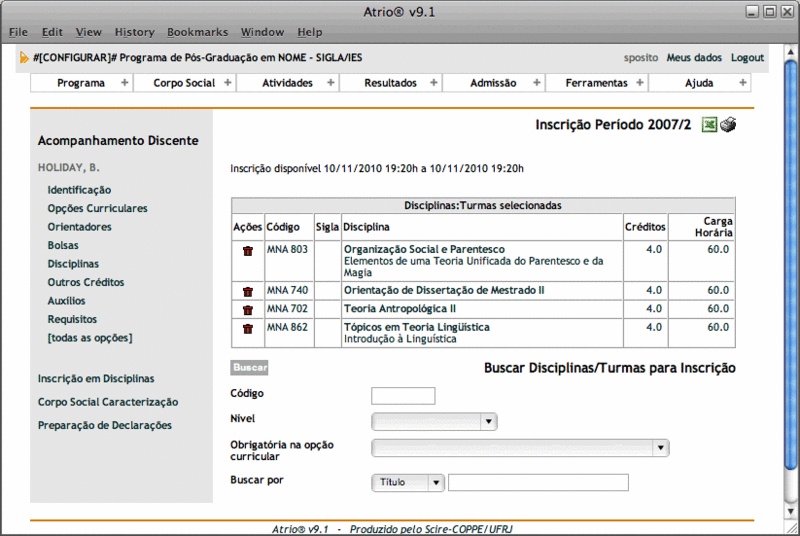Image resolution: width=800 pixels, height=536 pixels.
Task: Click the Logout link
Action: 747,58
